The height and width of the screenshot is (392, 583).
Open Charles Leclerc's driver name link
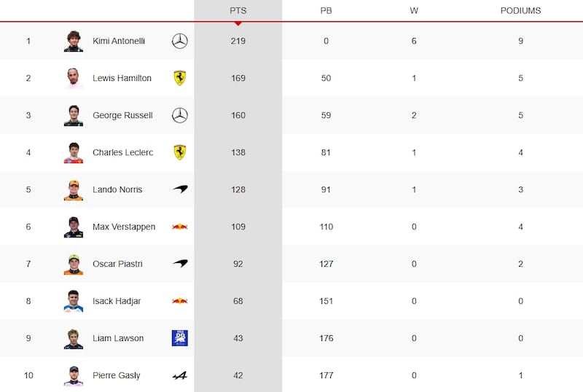coord(122,152)
